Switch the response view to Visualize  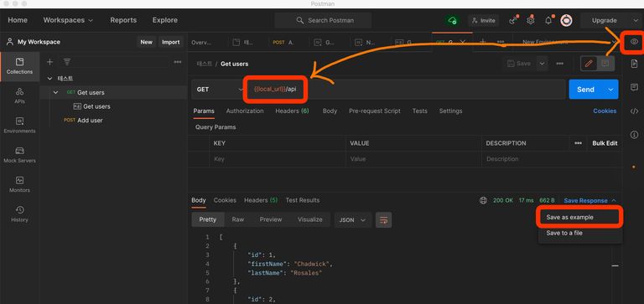tap(310, 220)
